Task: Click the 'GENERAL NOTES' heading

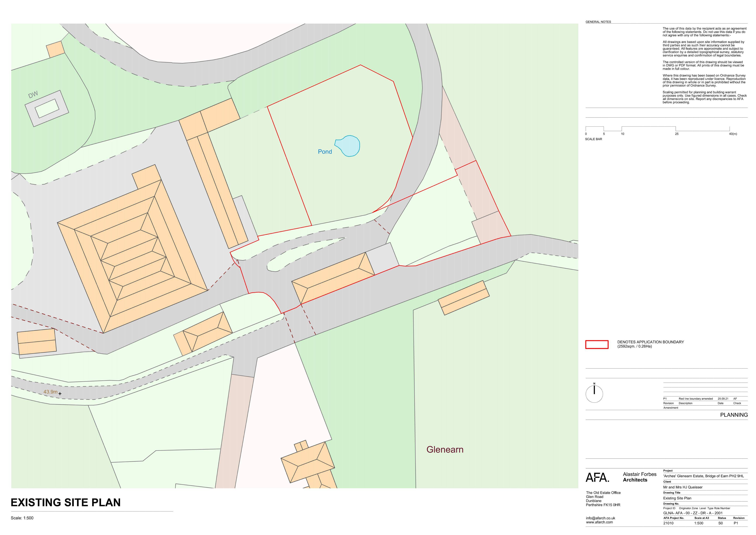Action: coord(598,22)
